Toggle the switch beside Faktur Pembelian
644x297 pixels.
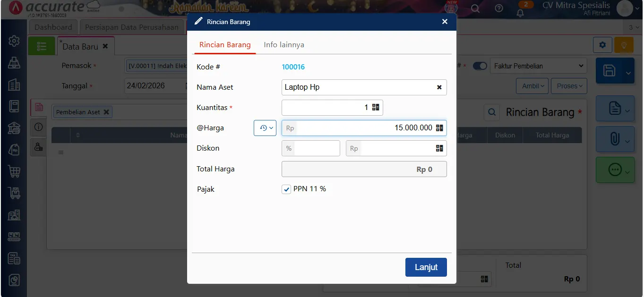pyautogui.click(x=480, y=66)
